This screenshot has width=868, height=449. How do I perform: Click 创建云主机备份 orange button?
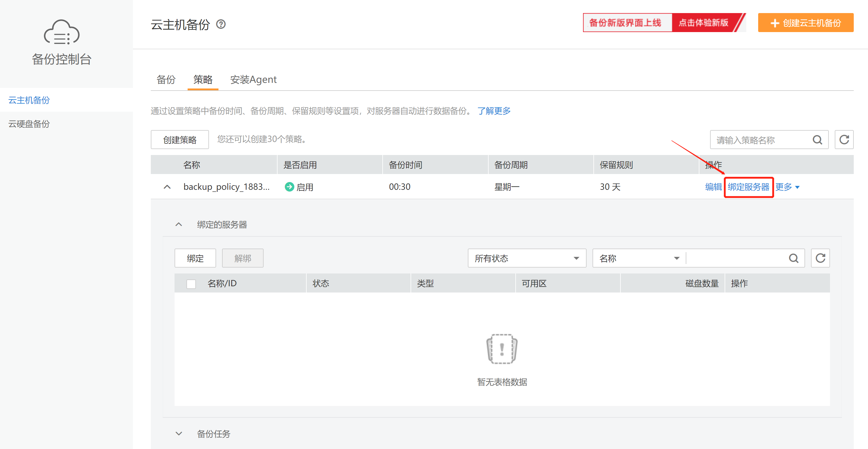pos(806,23)
